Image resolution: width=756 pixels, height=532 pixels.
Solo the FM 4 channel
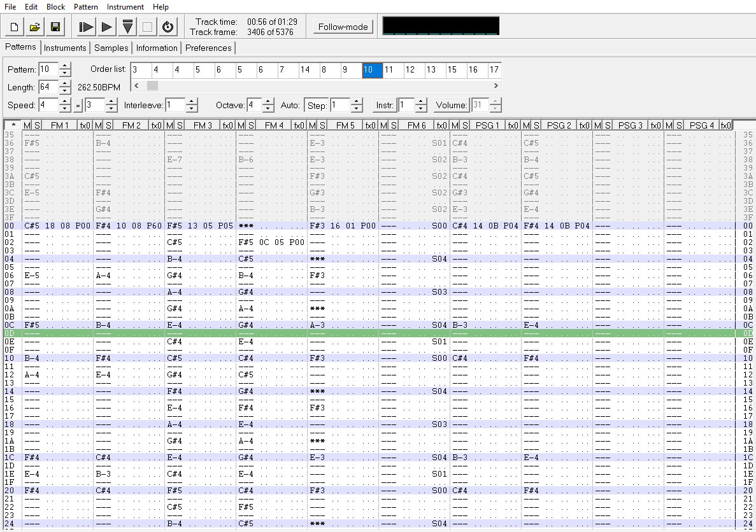(251, 125)
